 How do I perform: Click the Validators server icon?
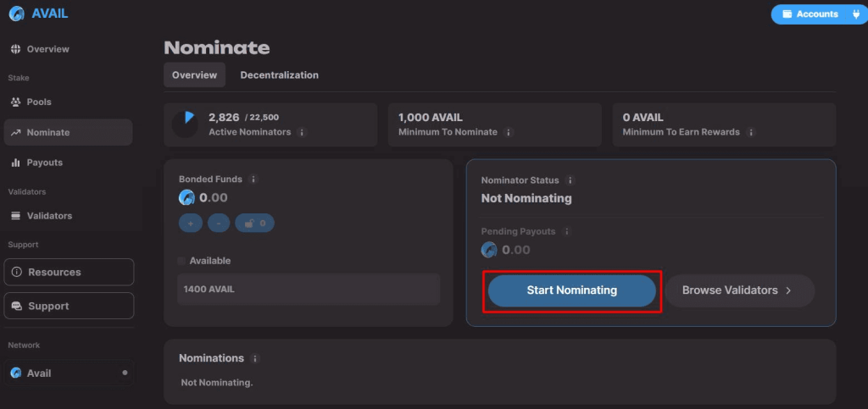(16, 216)
